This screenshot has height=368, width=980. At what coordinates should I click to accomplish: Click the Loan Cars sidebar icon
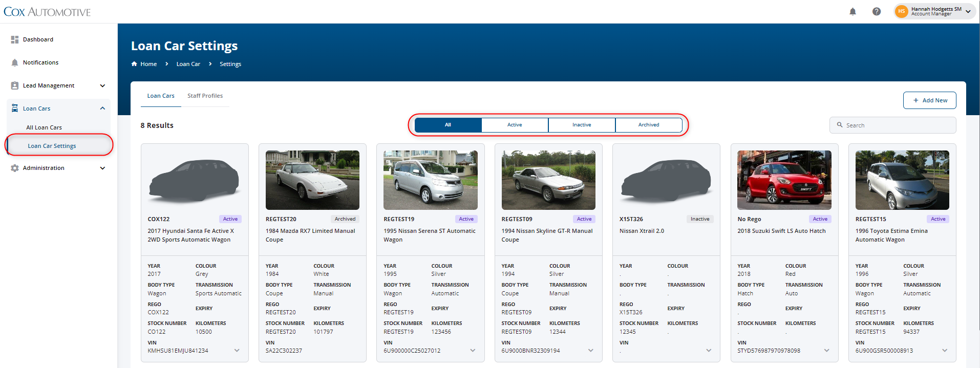(15, 109)
